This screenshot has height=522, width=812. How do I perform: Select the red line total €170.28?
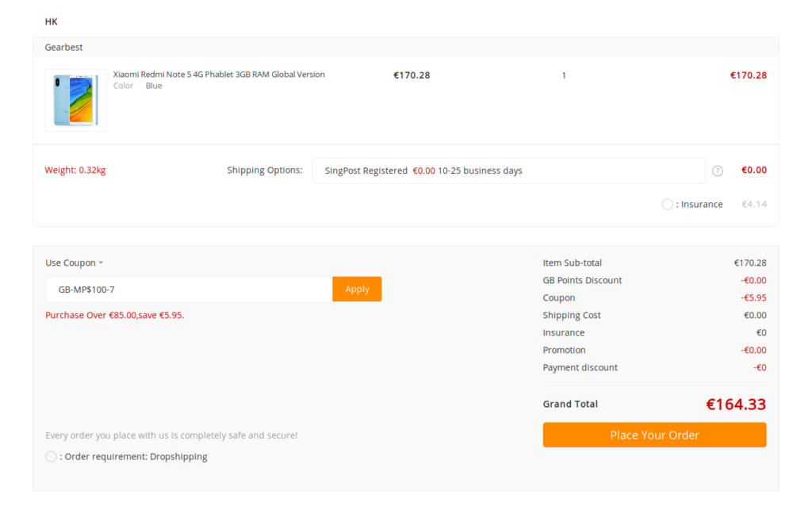coord(749,75)
